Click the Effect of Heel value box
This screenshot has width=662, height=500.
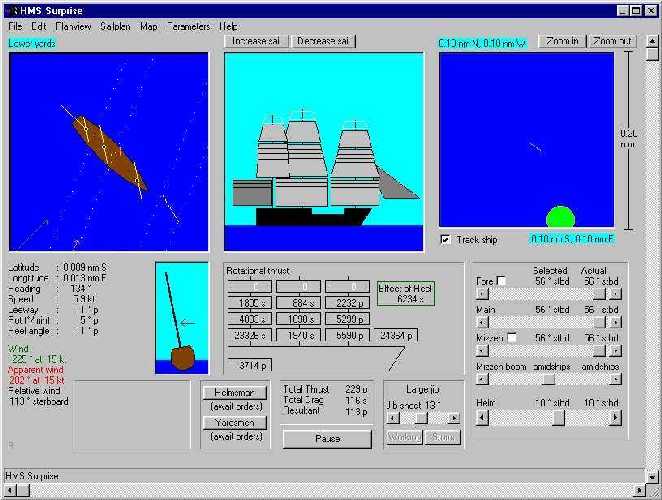tap(405, 293)
